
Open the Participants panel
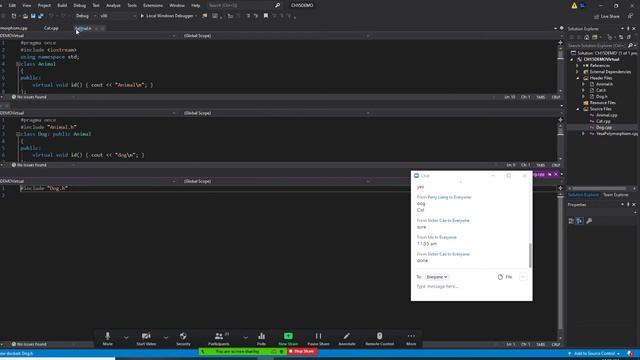(219, 338)
